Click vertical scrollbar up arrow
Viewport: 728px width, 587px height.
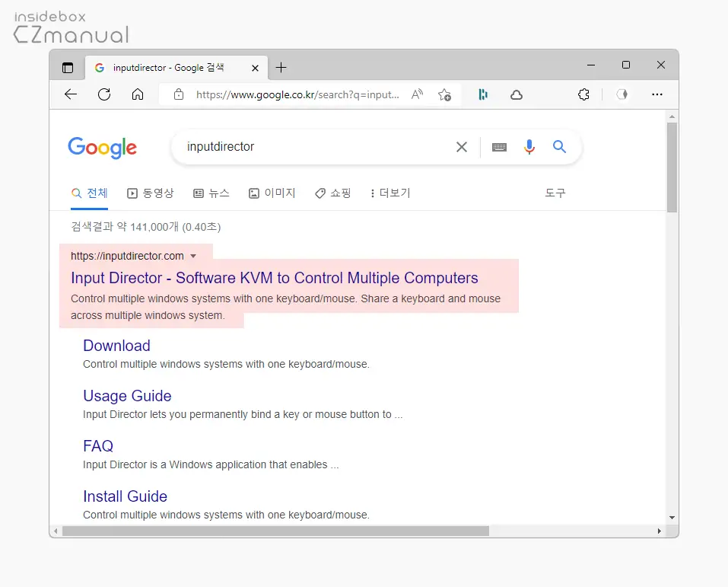click(x=672, y=116)
